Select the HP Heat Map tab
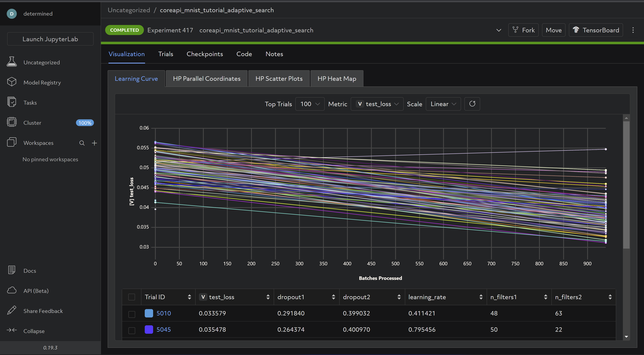 point(337,79)
